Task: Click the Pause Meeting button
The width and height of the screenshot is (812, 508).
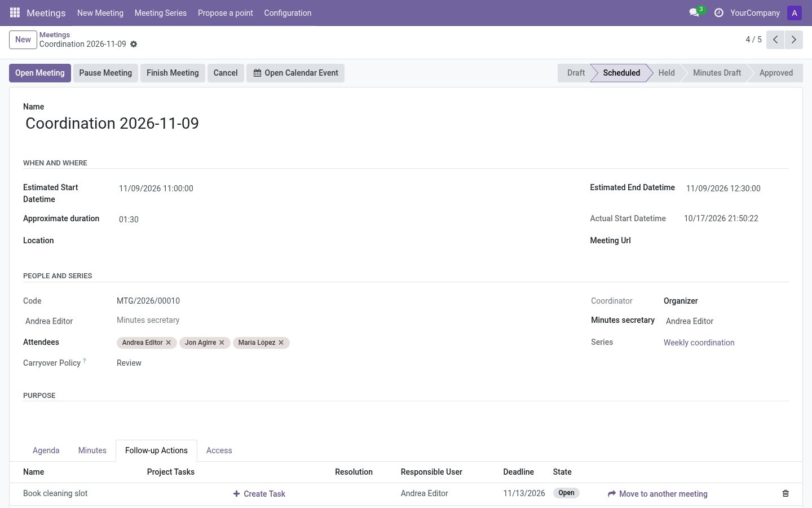Action: tap(105, 73)
